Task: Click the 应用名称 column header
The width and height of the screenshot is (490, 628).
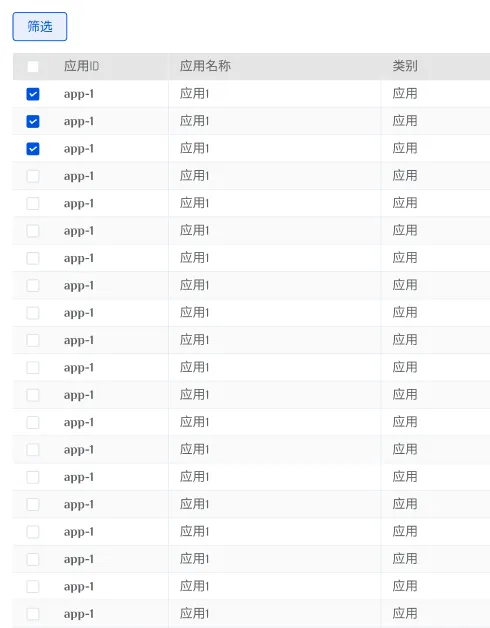Action: 205,66
